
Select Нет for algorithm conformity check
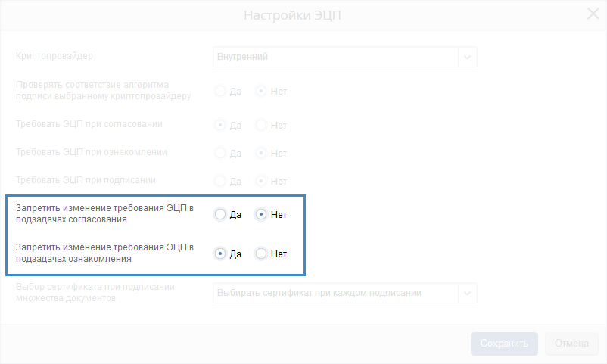pyautogui.click(x=261, y=92)
